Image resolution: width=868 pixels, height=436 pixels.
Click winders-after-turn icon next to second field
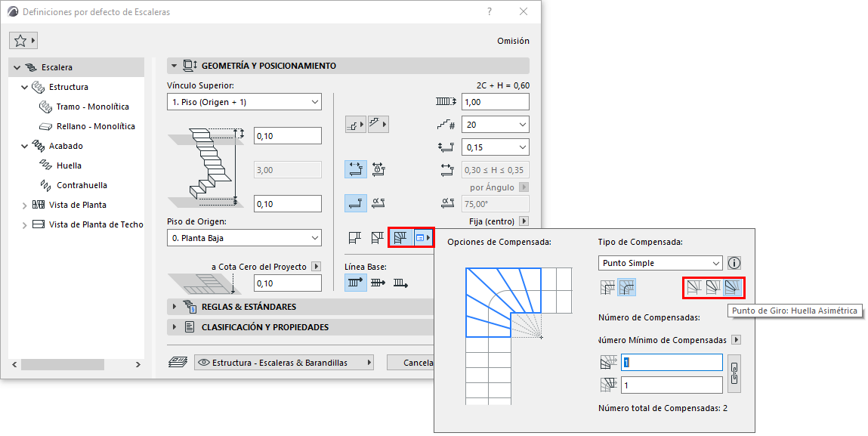[x=608, y=385]
